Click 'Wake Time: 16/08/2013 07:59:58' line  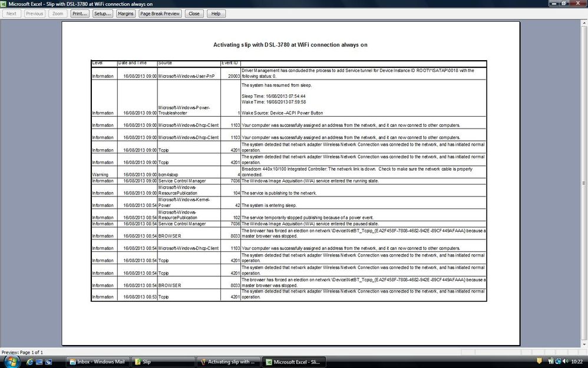click(273, 102)
